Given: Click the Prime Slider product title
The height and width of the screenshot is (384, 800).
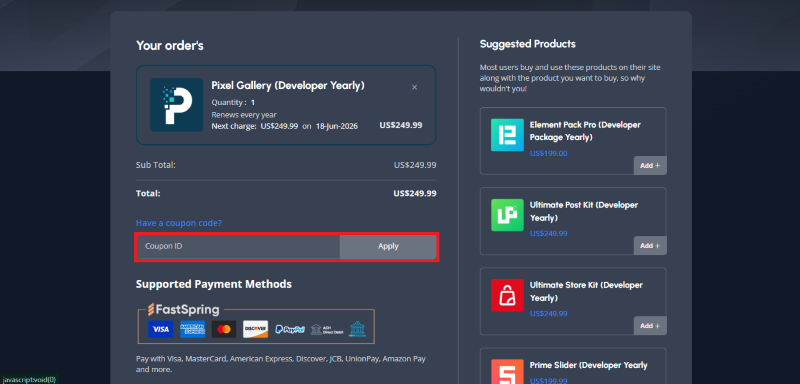Looking at the screenshot, I should pyautogui.click(x=588, y=365).
